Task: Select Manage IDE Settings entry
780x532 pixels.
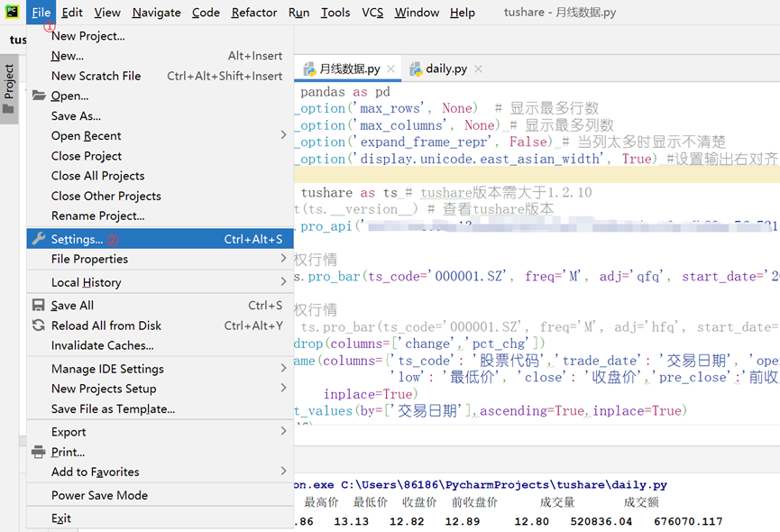Action: [x=160, y=369]
